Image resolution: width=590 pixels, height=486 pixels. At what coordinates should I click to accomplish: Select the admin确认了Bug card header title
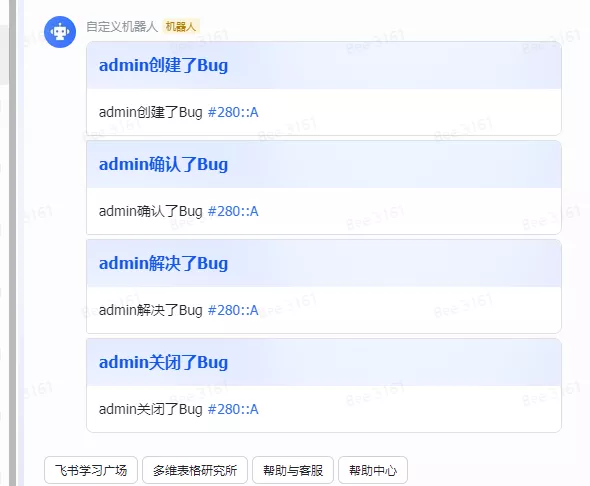(163, 164)
